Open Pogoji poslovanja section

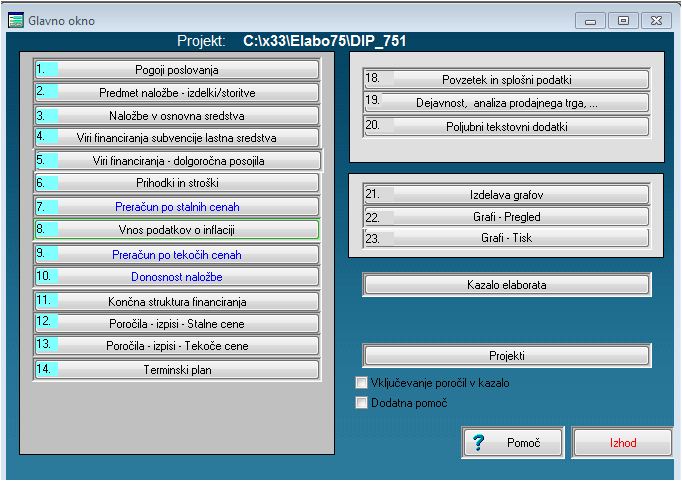(x=177, y=70)
